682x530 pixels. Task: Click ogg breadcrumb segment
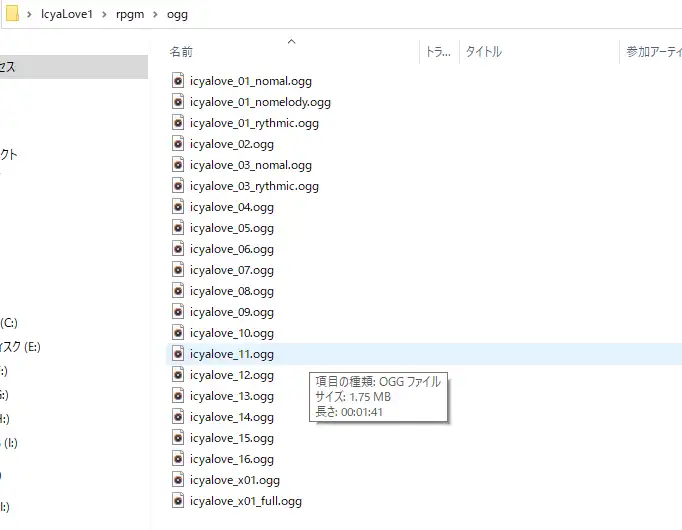click(x=177, y=14)
